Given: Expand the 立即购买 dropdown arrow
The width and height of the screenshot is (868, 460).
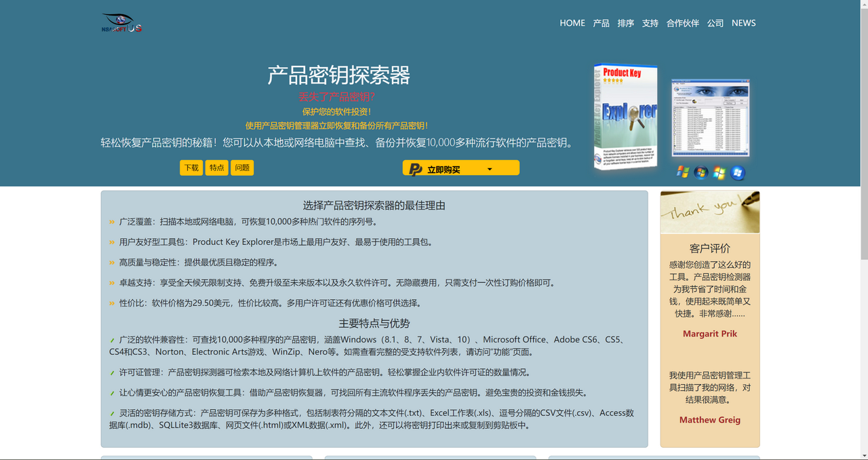Looking at the screenshot, I should click(x=490, y=169).
